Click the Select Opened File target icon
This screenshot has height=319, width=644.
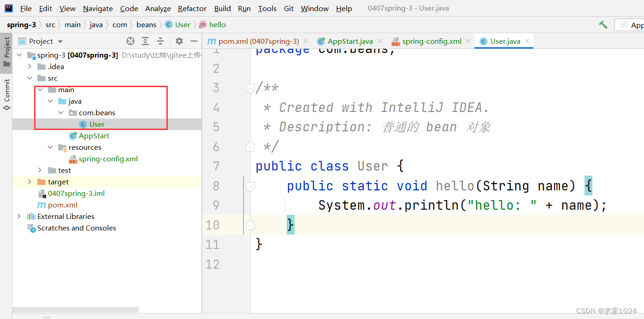pos(130,41)
